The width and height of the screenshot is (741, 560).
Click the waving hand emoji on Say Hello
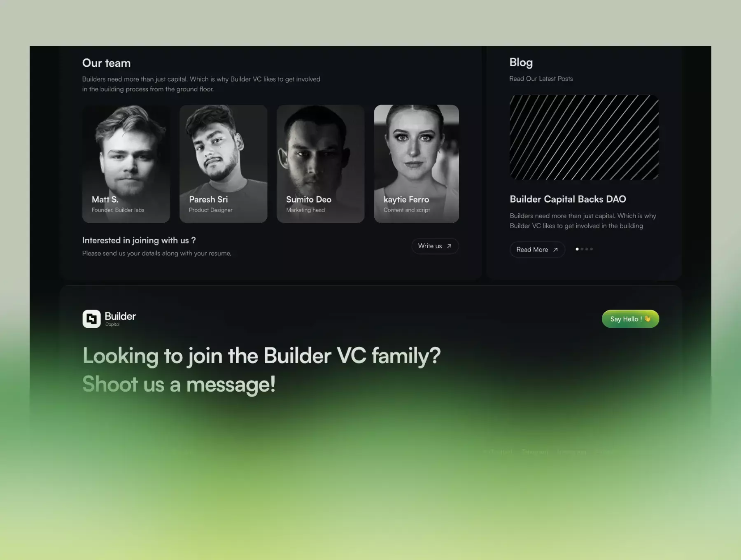[648, 319]
